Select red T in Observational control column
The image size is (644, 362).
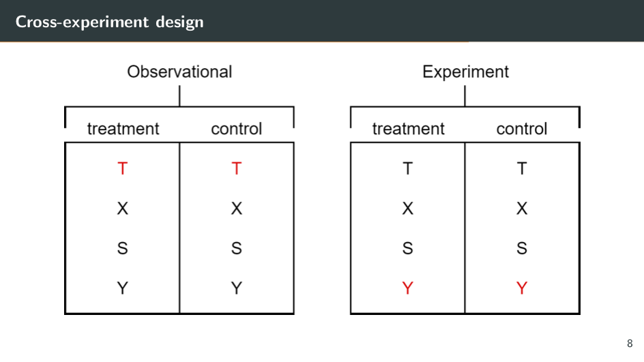tap(236, 168)
